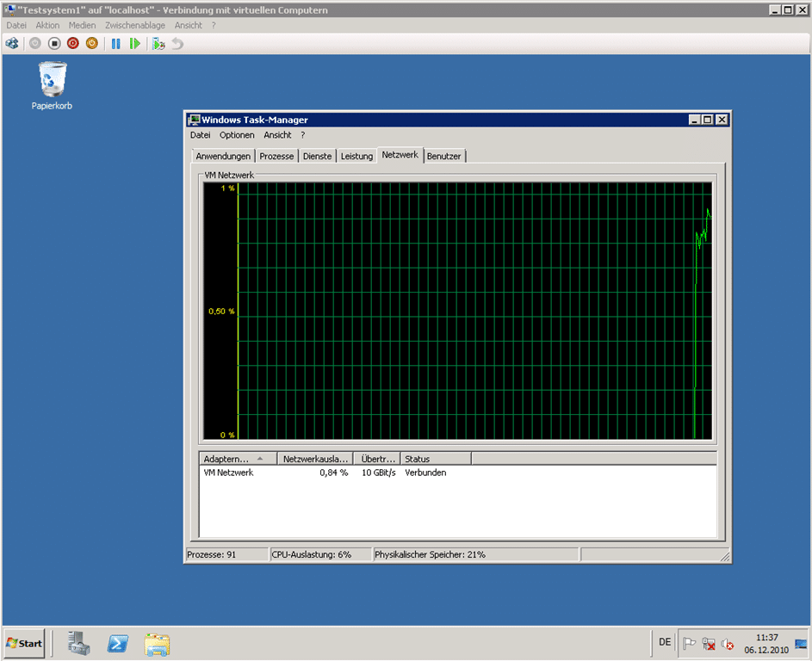
Task: Maximize the Windows Task-Manager window
Action: point(708,120)
